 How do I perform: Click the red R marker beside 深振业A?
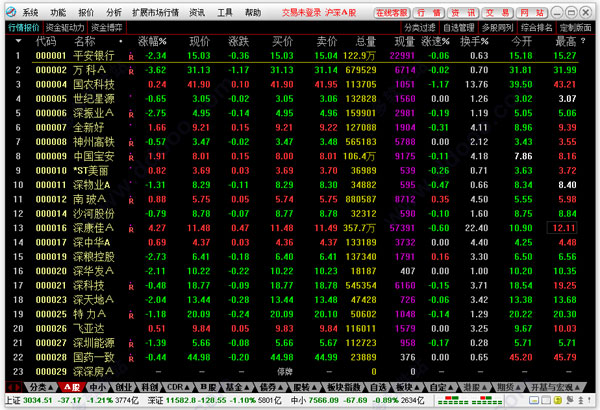point(131,114)
